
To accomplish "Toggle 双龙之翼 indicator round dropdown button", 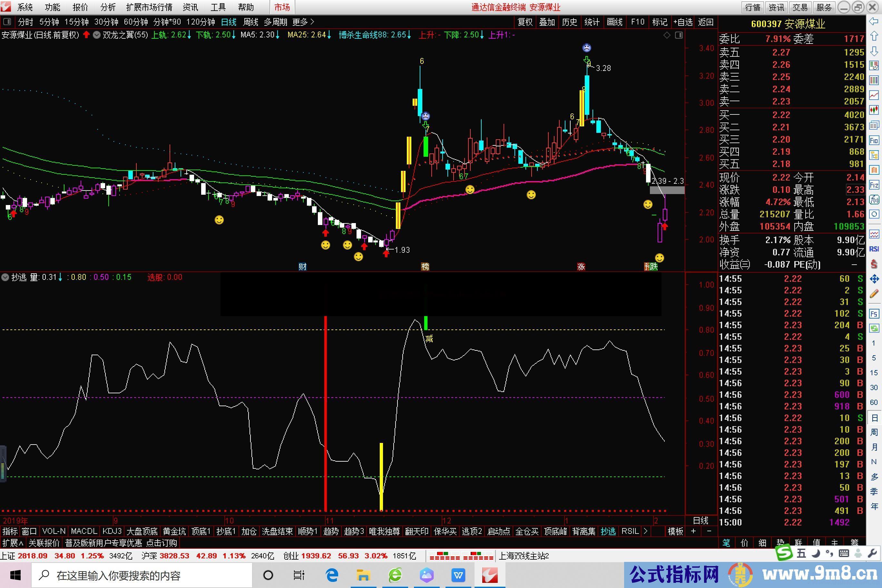I will point(97,35).
